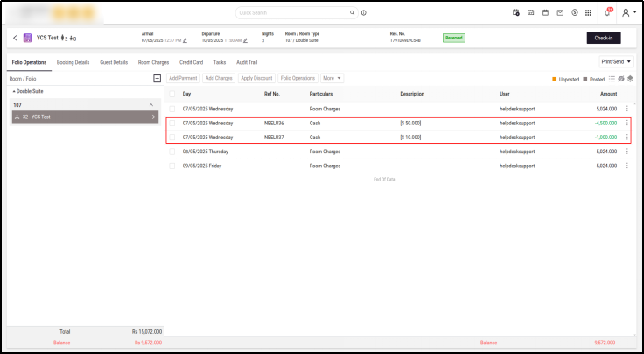This screenshot has width=644, height=354.
Task: Switch to list view icon near Posted
Action: click(612, 79)
